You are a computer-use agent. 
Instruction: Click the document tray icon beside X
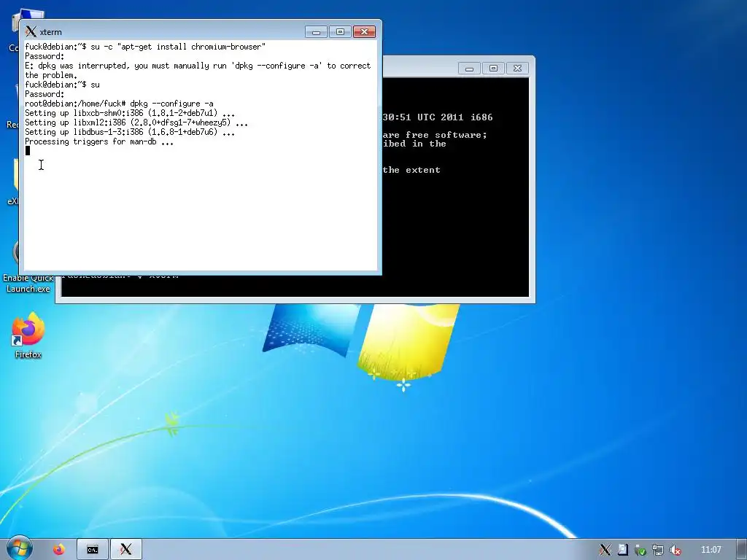point(623,550)
